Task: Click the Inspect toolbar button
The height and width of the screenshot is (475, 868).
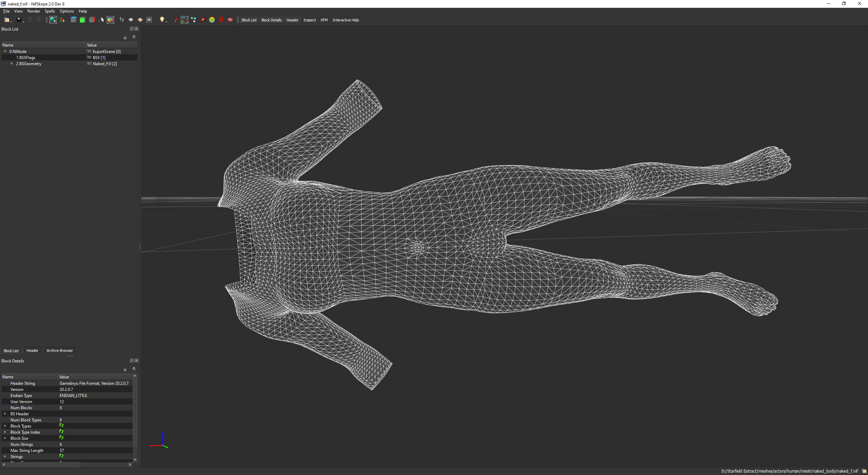Action: pyautogui.click(x=309, y=20)
